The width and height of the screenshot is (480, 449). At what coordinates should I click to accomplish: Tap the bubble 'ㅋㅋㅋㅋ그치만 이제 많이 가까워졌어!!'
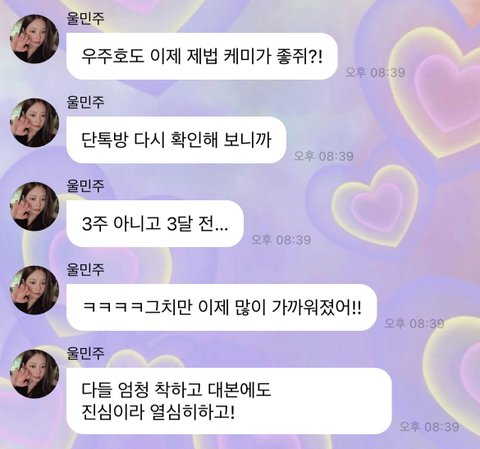[x=222, y=307]
